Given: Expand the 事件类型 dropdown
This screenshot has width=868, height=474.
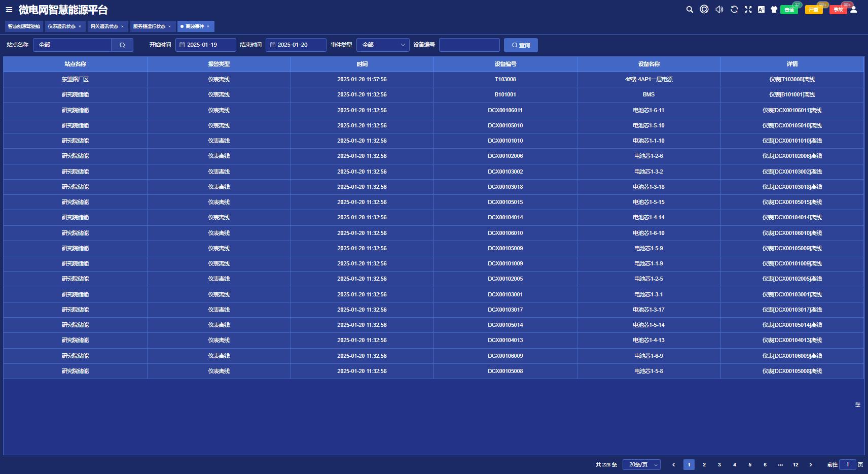Looking at the screenshot, I should pyautogui.click(x=383, y=45).
